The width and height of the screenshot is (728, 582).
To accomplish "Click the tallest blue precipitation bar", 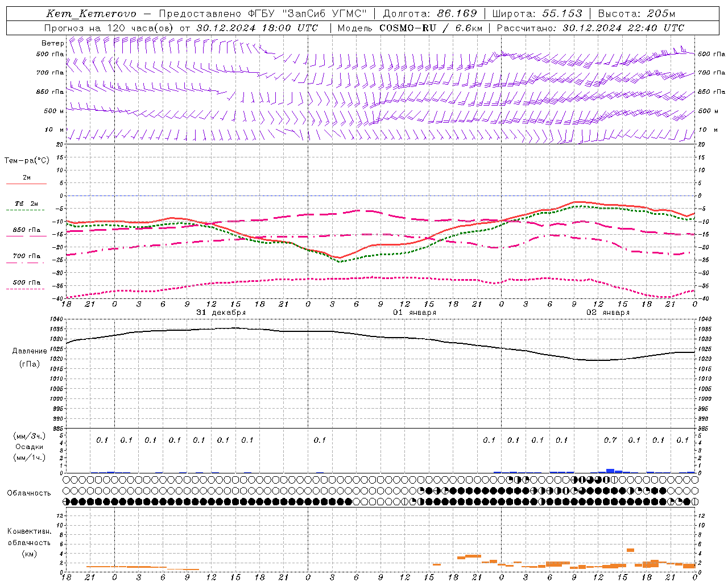I will point(610,471).
